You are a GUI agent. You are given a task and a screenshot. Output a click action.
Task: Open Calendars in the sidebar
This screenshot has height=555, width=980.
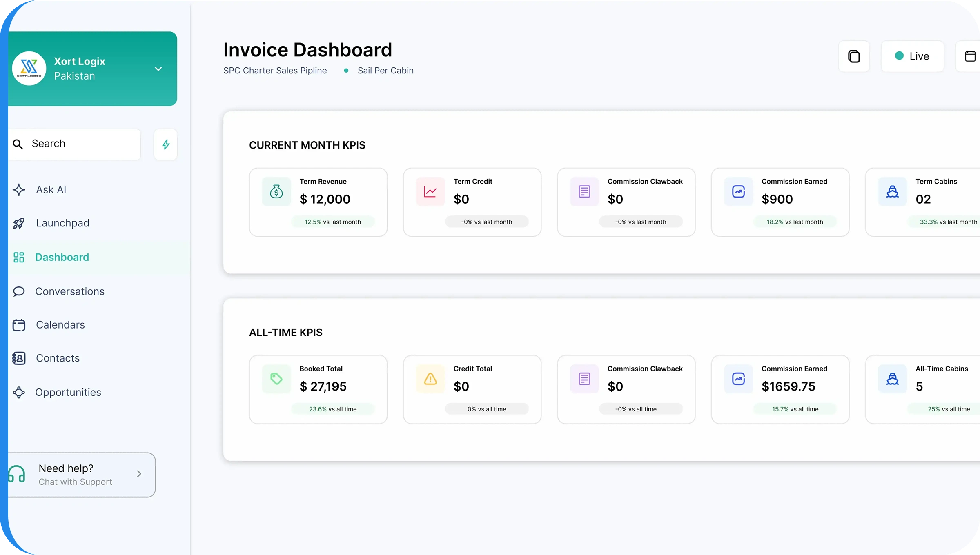[60, 325]
